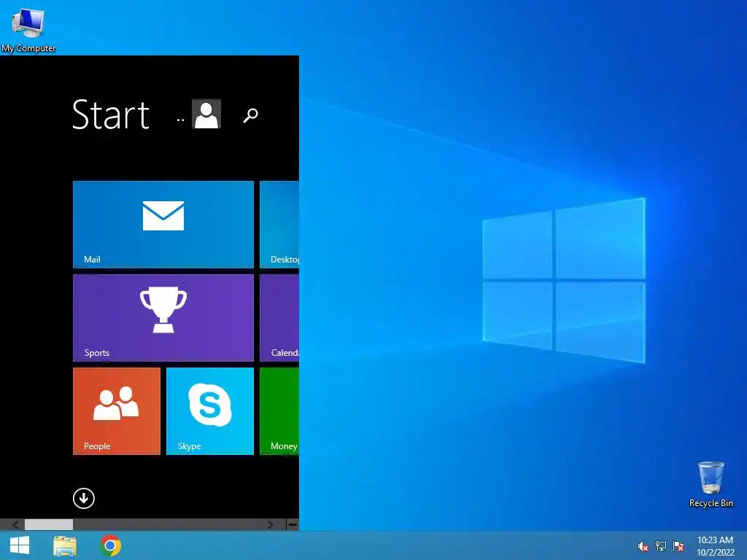Click the horizontal scrollbar thumb in Start
The height and width of the screenshot is (560, 747).
point(49,525)
